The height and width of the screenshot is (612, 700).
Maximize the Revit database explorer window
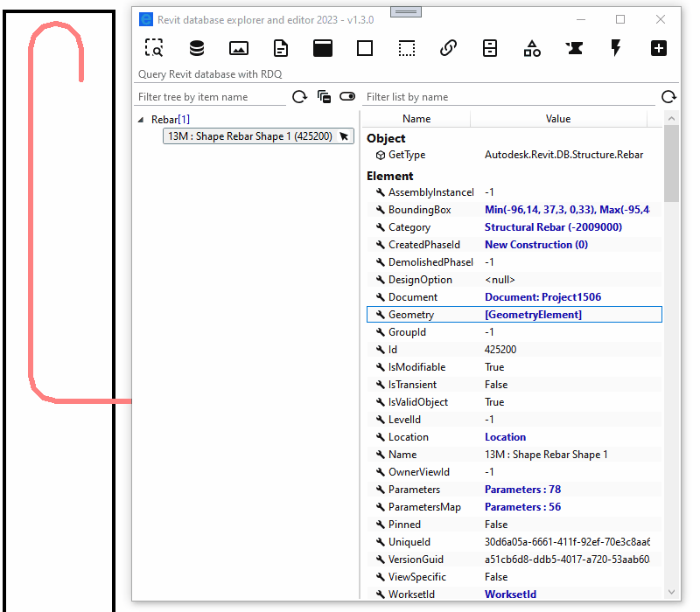(620, 19)
